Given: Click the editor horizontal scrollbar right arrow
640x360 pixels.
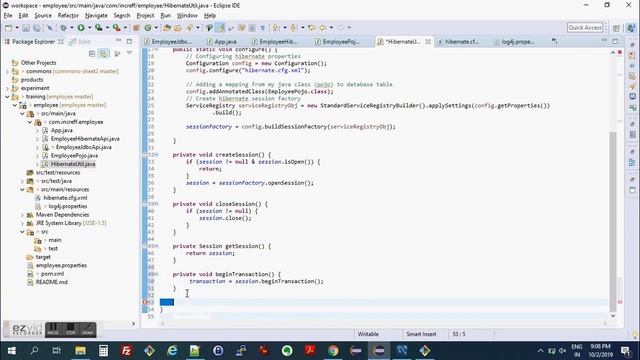Looking at the screenshot, I should click(x=605, y=324).
